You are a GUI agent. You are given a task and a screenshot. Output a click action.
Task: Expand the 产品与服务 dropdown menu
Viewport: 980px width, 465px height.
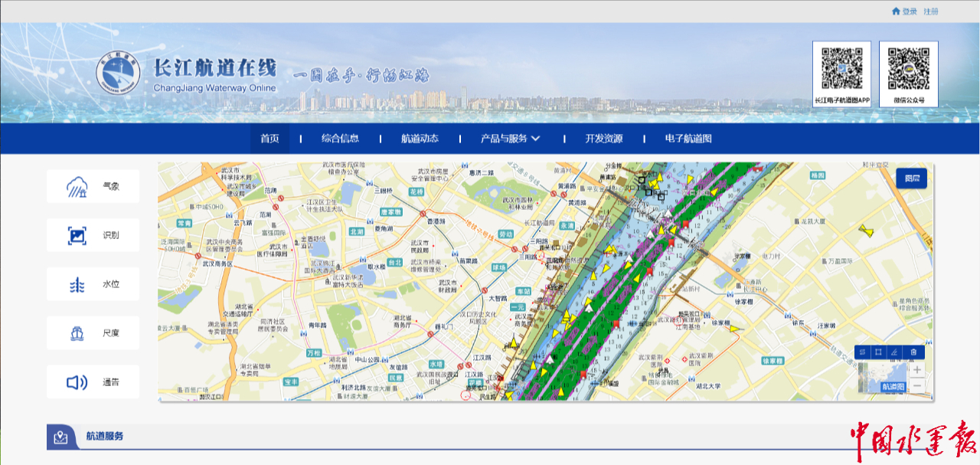pyautogui.click(x=511, y=139)
